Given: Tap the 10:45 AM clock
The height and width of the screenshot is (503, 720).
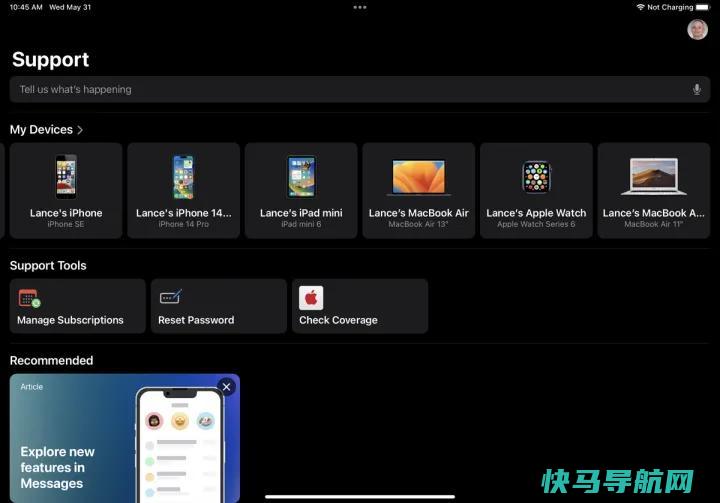Looking at the screenshot, I should [26, 7].
